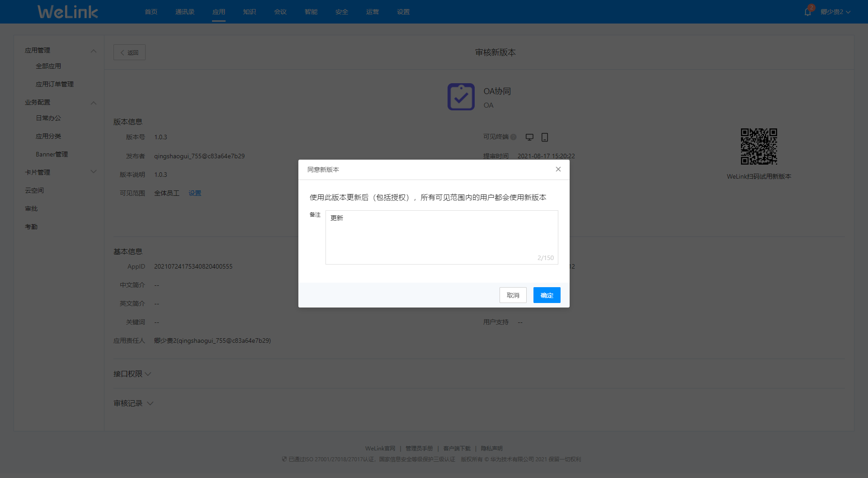868x478 pixels.
Task: Close the 同意新版本 dialog with X
Action: point(558,169)
